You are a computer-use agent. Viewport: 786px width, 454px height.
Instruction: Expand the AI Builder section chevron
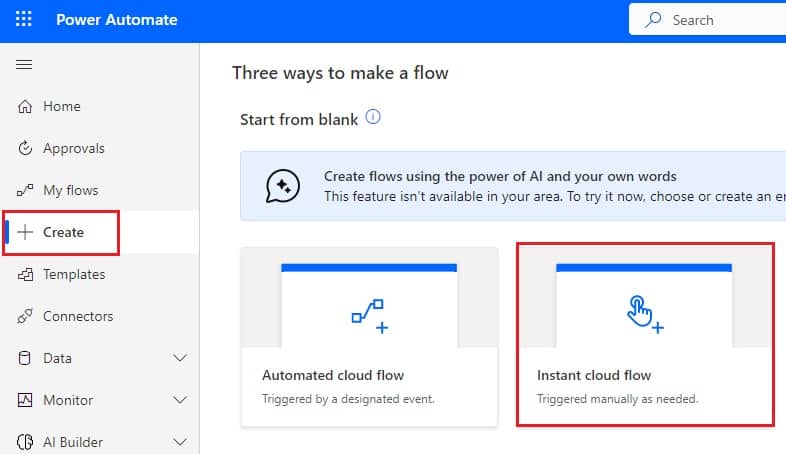[x=180, y=442]
